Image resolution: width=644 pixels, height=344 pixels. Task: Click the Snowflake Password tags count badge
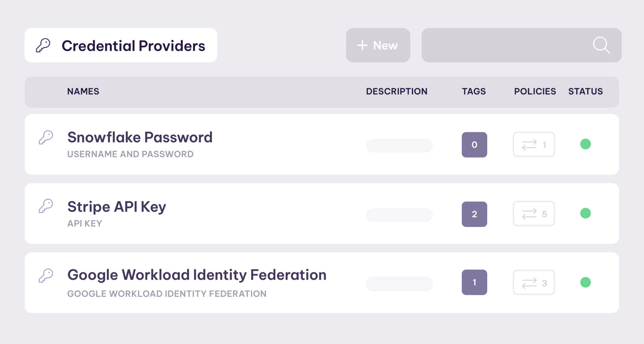(474, 145)
